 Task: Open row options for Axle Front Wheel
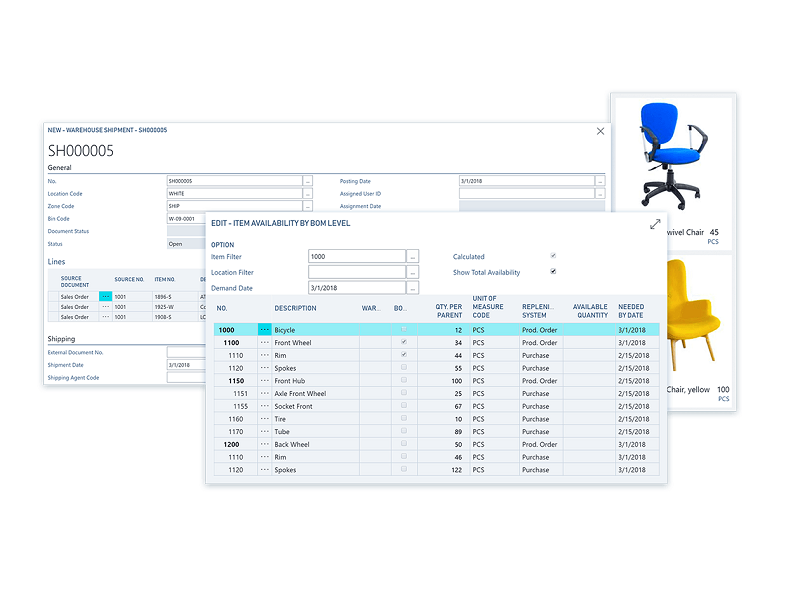pos(264,393)
